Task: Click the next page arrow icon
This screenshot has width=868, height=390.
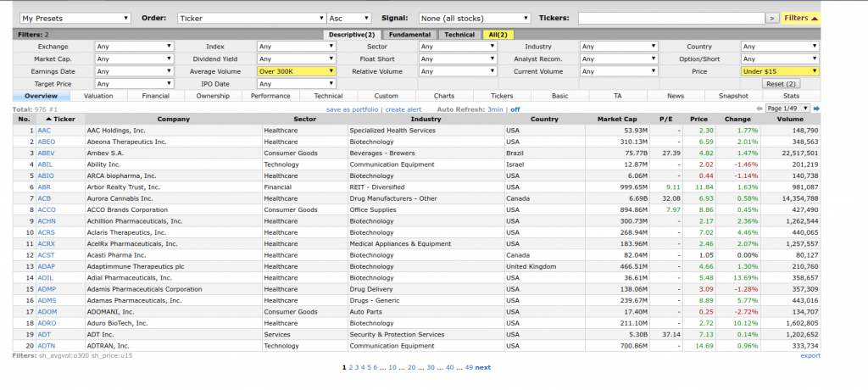Action: coord(816,109)
